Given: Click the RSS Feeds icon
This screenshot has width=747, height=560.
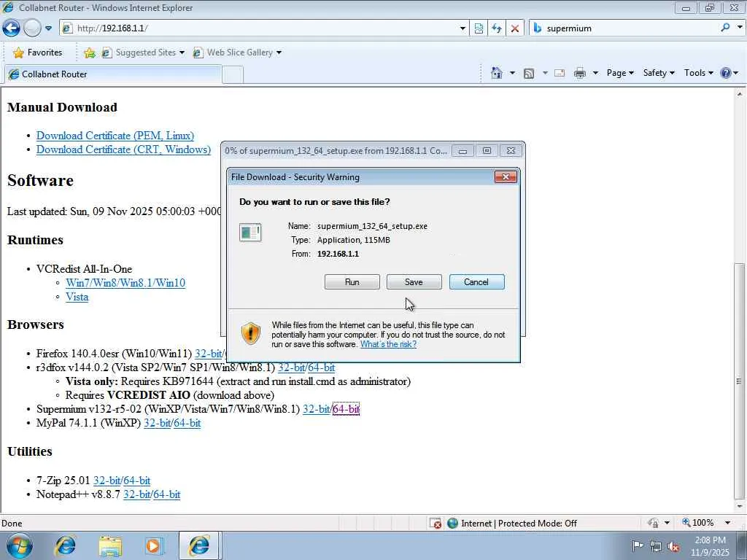Looking at the screenshot, I should click(x=529, y=73).
